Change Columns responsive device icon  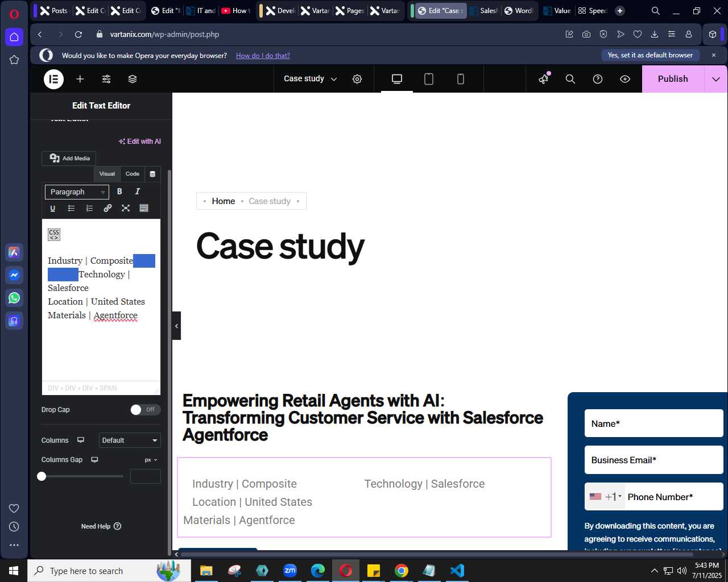(x=81, y=440)
